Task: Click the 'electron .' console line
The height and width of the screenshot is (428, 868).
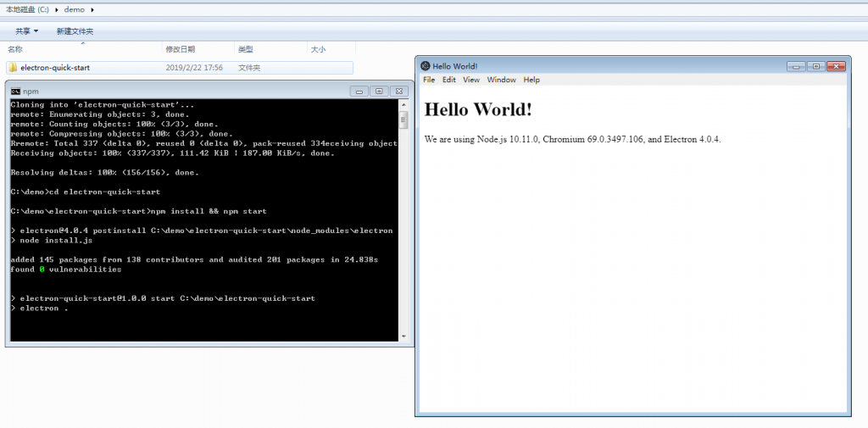Action: (x=39, y=308)
